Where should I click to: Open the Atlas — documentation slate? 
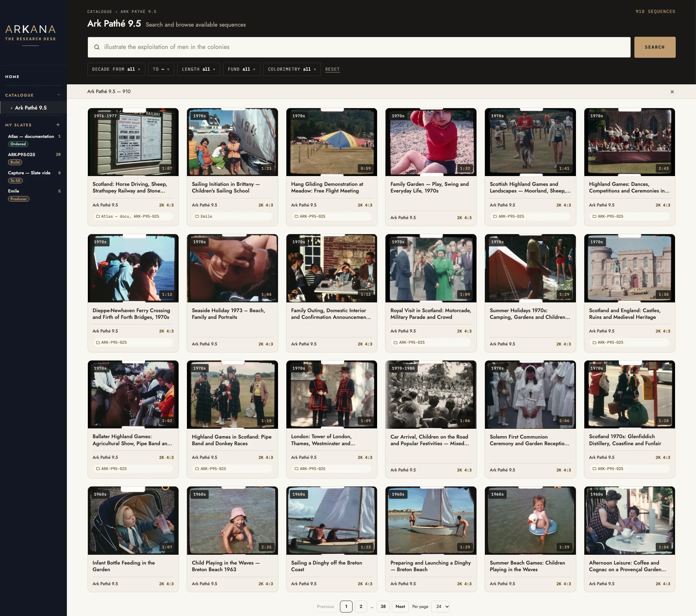[31, 136]
